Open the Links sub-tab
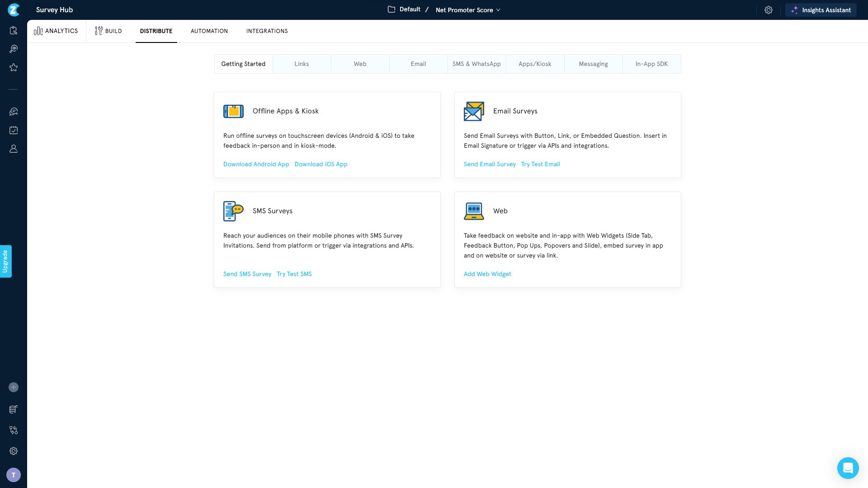The width and height of the screenshot is (868, 488). tap(302, 64)
